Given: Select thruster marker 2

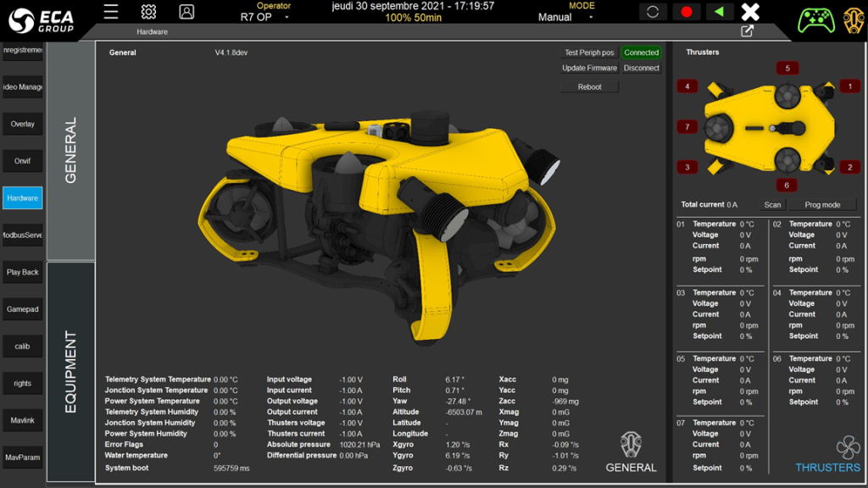Looking at the screenshot, I should coord(849,167).
